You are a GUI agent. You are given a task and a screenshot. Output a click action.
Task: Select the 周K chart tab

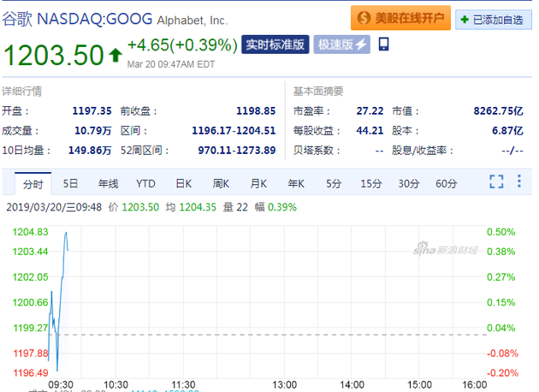[x=221, y=184]
